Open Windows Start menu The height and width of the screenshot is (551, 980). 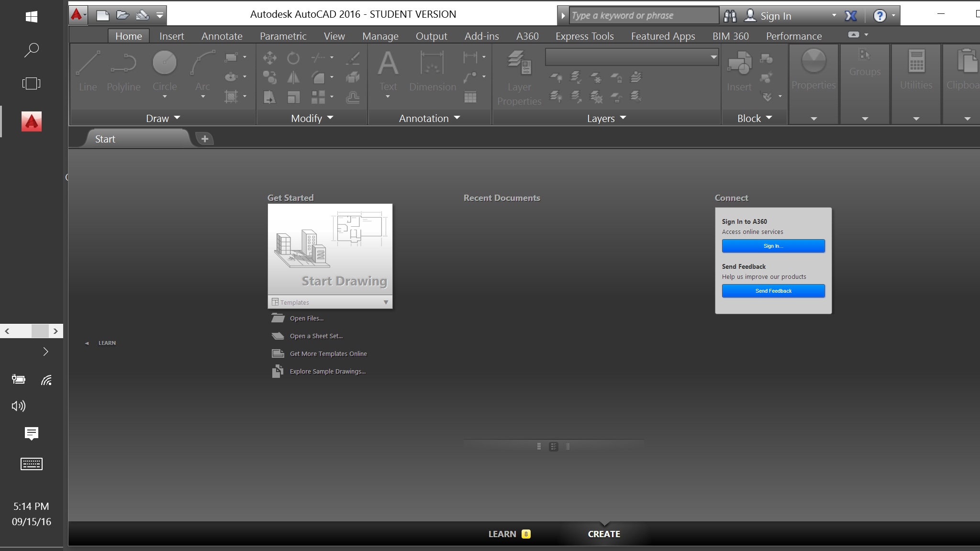point(32,17)
